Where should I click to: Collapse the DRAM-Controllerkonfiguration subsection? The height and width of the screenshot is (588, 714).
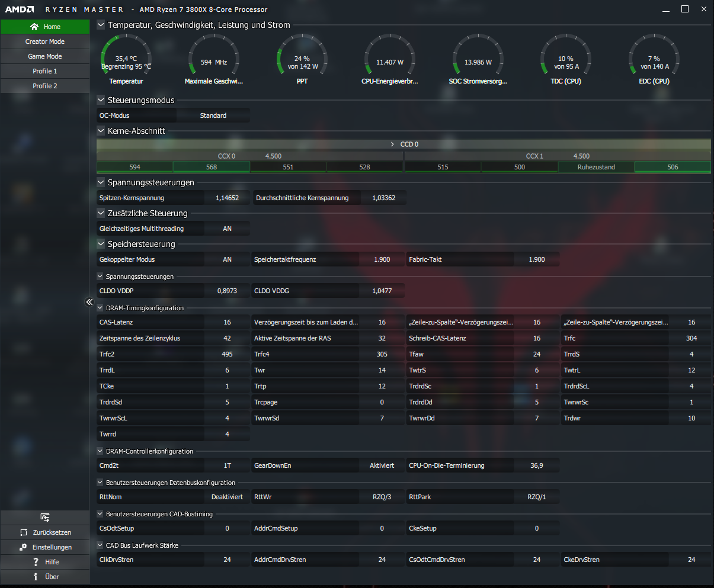pyautogui.click(x=100, y=451)
